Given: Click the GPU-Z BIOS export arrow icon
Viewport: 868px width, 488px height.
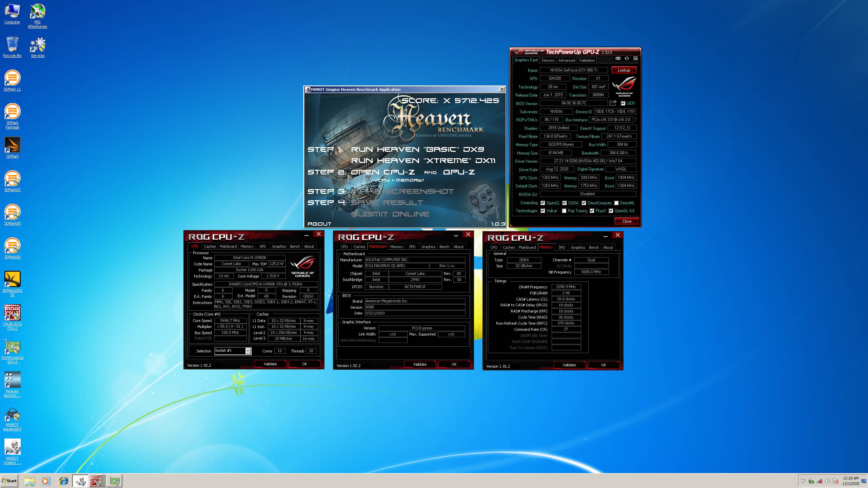Looking at the screenshot, I should click(x=613, y=103).
